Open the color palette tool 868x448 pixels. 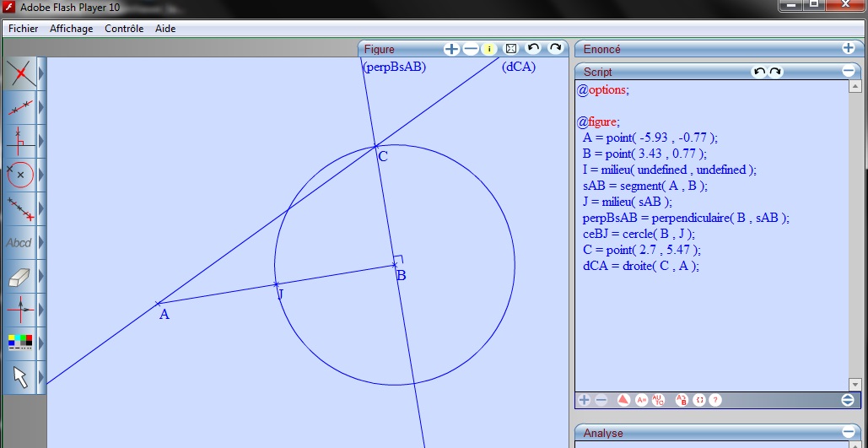(19, 343)
